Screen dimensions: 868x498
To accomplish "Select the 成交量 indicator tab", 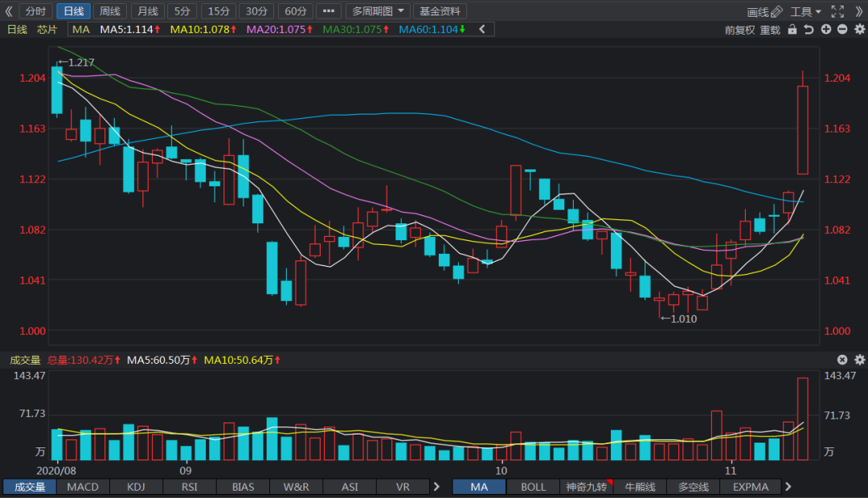I will (x=30, y=487).
